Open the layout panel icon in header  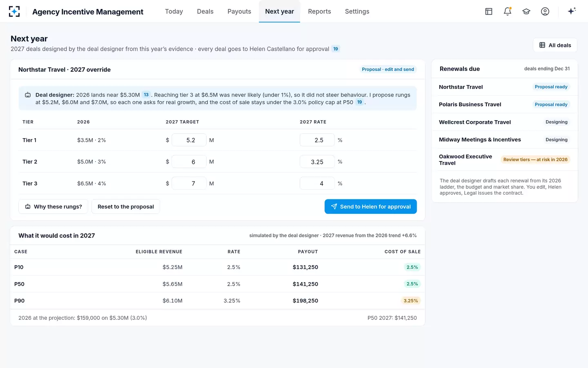pyautogui.click(x=489, y=11)
